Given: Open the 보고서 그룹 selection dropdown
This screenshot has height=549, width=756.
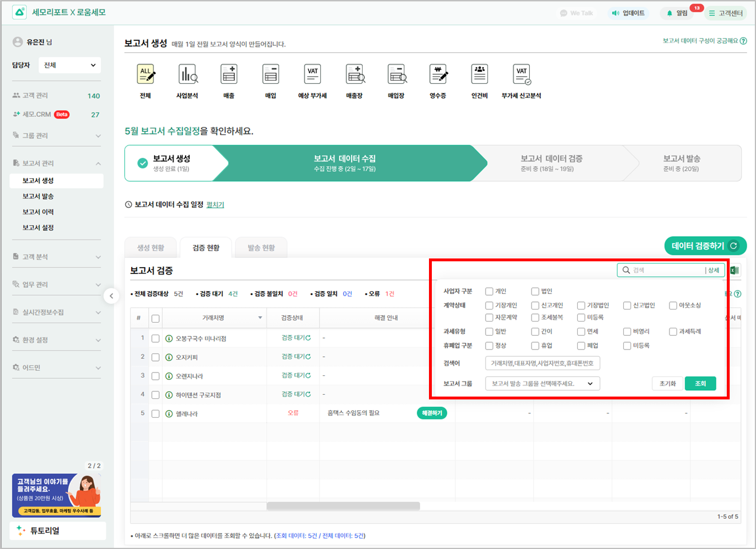Looking at the screenshot, I should [x=542, y=383].
